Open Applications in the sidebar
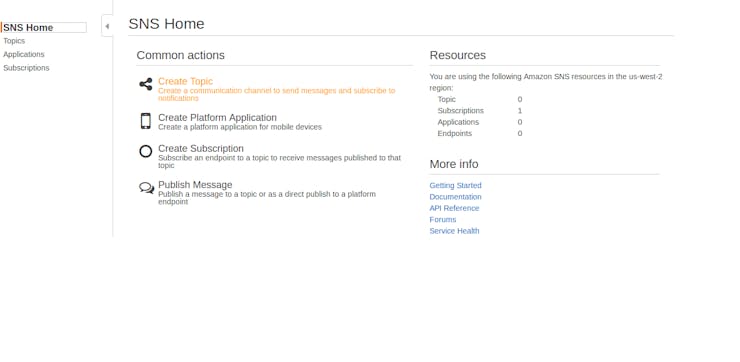This screenshot has height=362, width=740. tap(24, 54)
